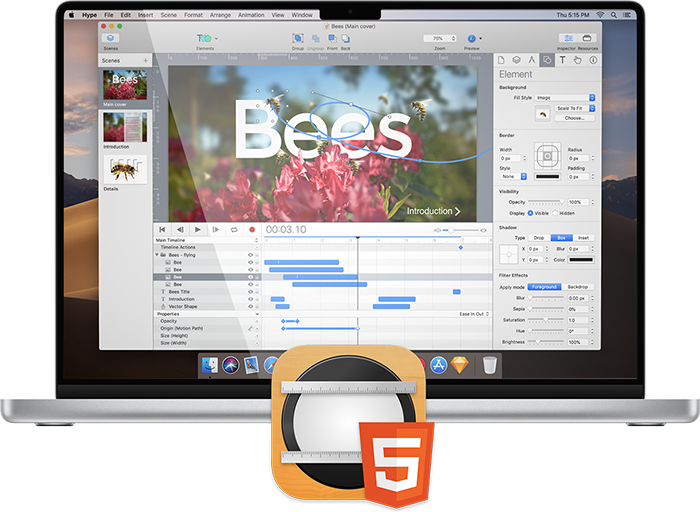
Task: Open the Elements insert tool
Action: pos(207,38)
